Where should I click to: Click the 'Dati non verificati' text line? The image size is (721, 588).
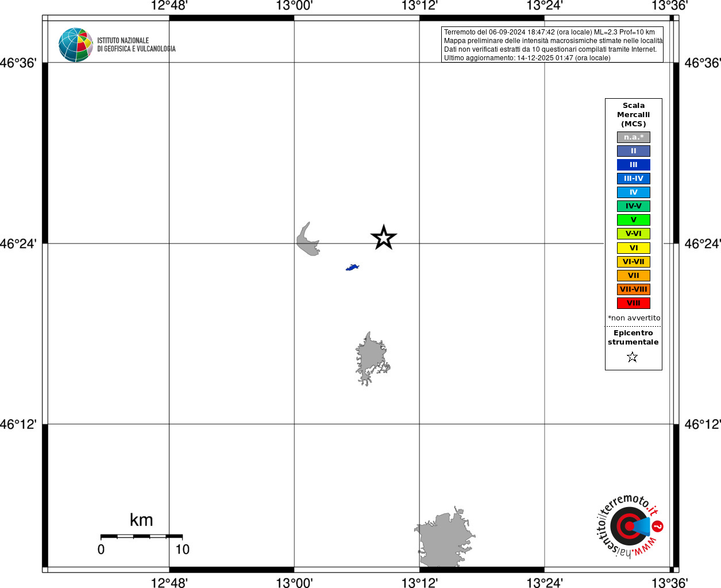pyautogui.click(x=550, y=49)
